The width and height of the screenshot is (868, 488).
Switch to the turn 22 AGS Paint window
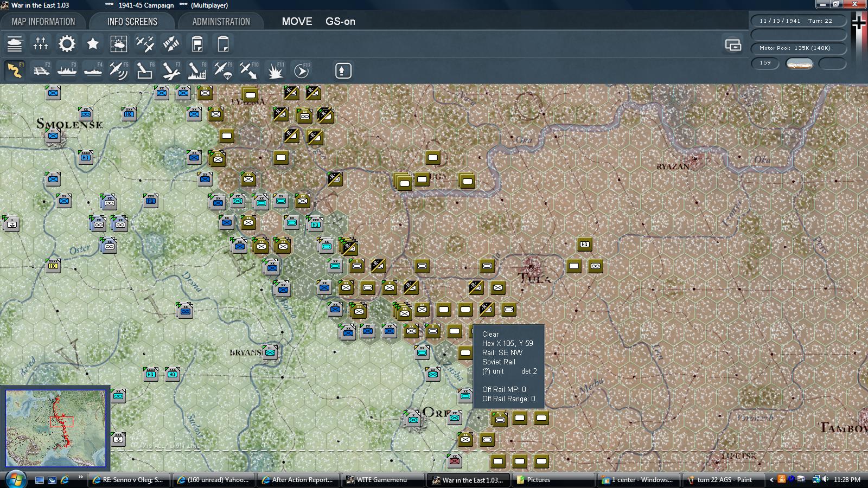[724, 479]
